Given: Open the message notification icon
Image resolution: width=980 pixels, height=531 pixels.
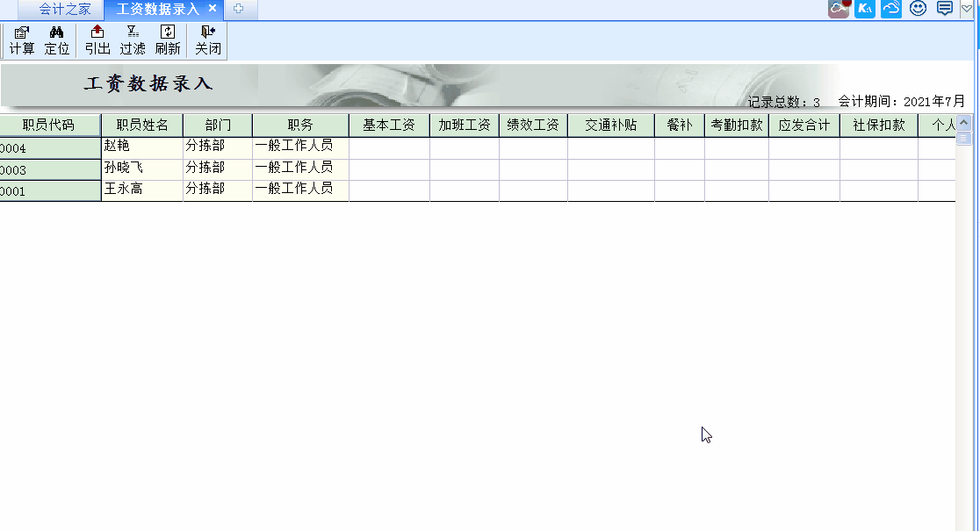Looking at the screenshot, I should (944, 9).
